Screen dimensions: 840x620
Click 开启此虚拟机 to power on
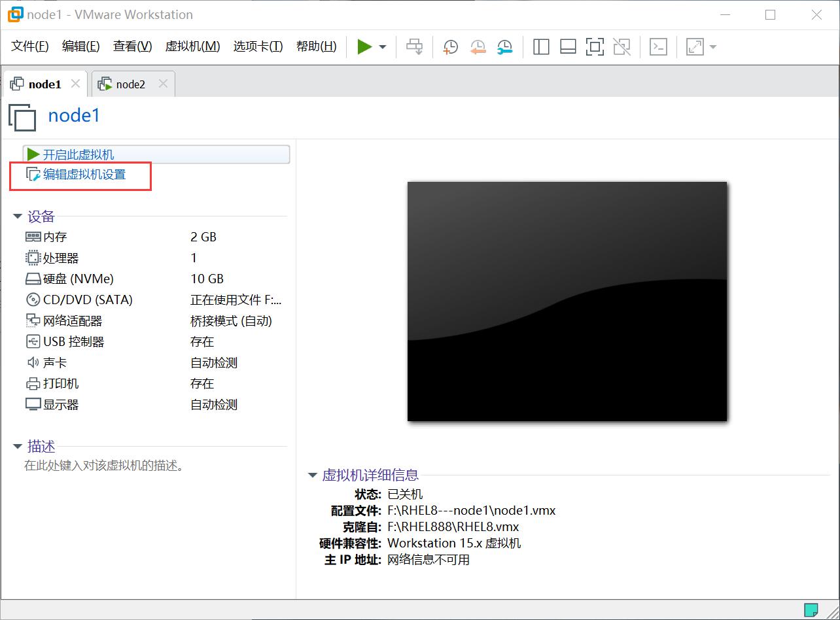coord(156,154)
